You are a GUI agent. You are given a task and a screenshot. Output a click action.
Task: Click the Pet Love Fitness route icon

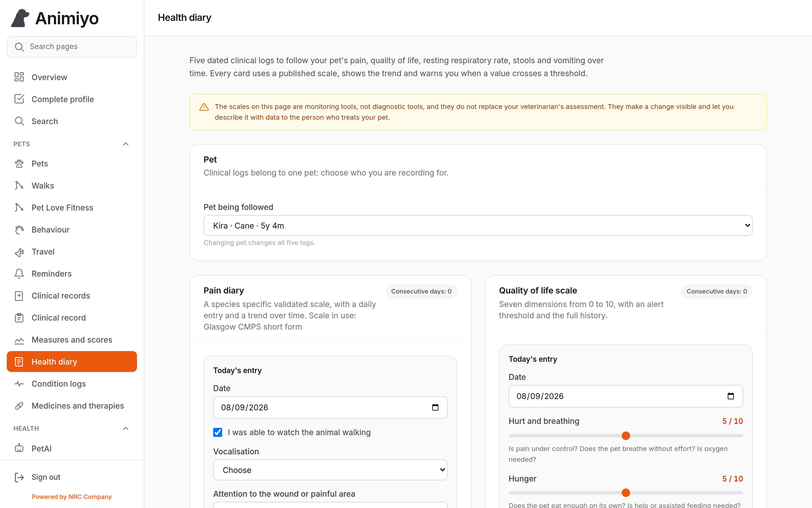(19, 208)
